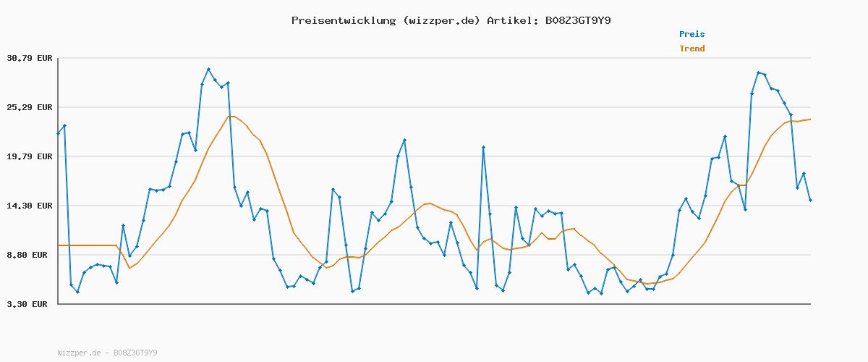Select the highest blue price peak on left
868x362 pixels.
point(208,70)
